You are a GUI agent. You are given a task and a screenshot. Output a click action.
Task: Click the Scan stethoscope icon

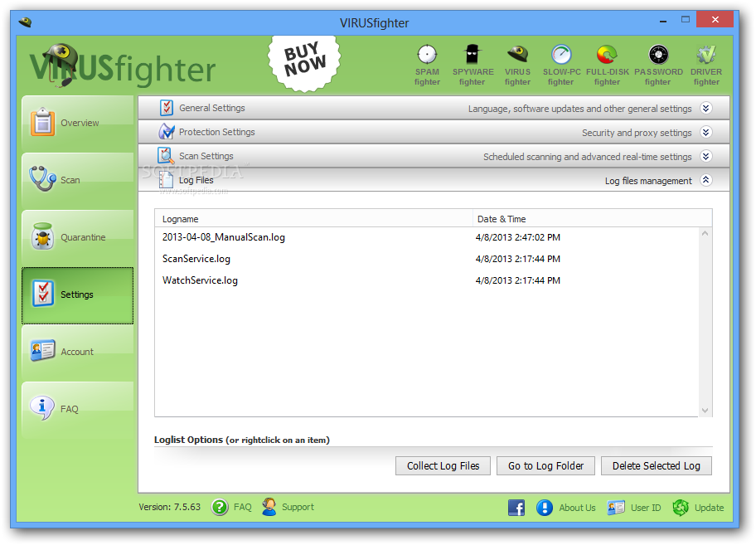click(x=42, y=178)
